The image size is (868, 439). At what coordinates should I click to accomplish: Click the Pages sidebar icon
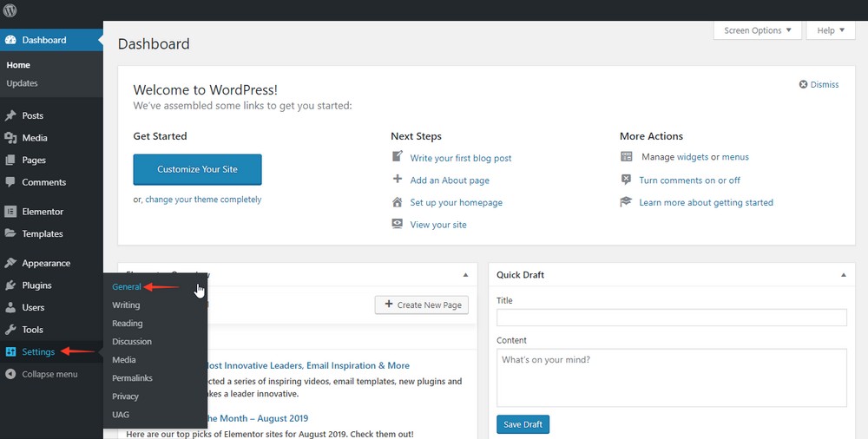[x=10, y=160]
